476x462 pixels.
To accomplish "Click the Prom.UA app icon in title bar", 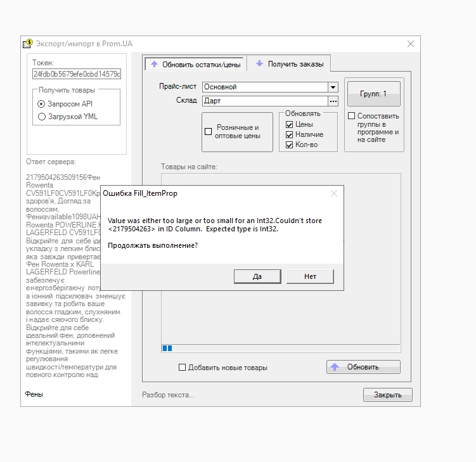I will [28, 44].
